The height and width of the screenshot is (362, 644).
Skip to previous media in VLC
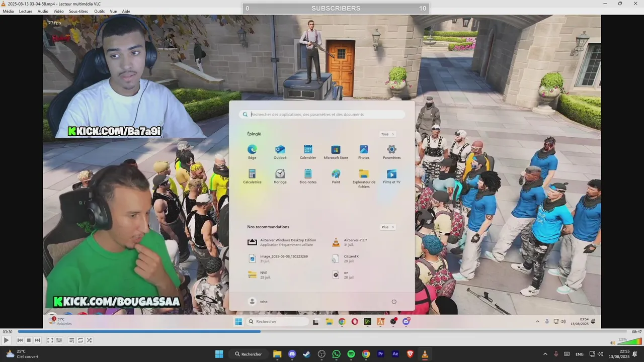(x=20, y=340)
